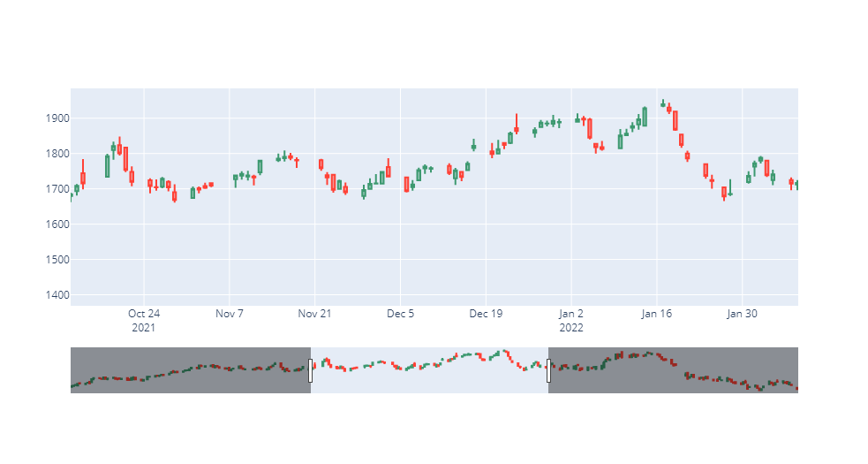Screen dimensions: 868x464
Task: Click the highlighted window inside the range slider
Action: 429,370
